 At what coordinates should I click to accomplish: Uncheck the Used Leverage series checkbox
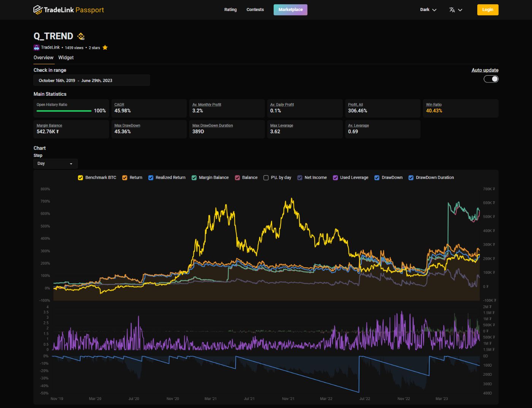tap(335, 178)
